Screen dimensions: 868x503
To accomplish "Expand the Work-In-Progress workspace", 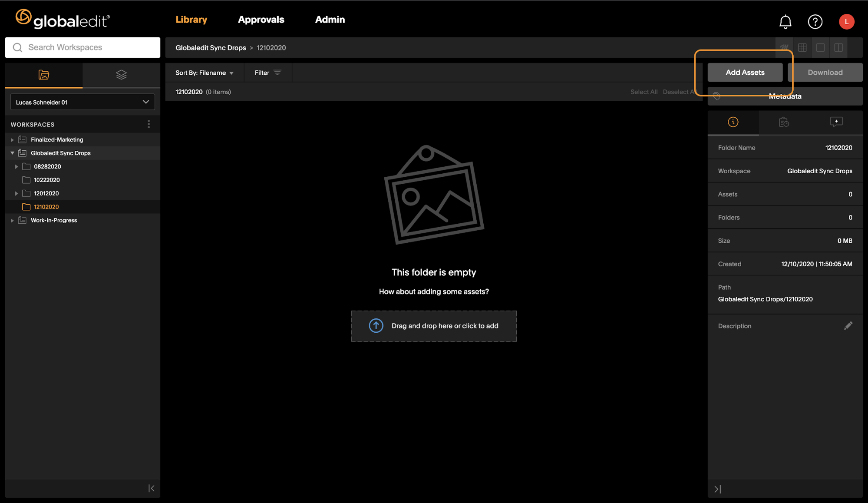I will (12, 221).
